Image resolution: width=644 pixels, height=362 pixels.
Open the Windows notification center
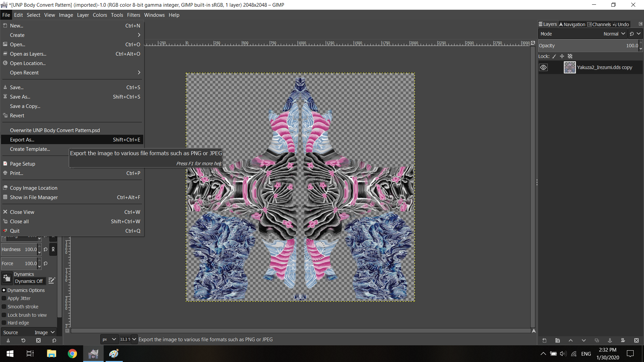(630, 354)
